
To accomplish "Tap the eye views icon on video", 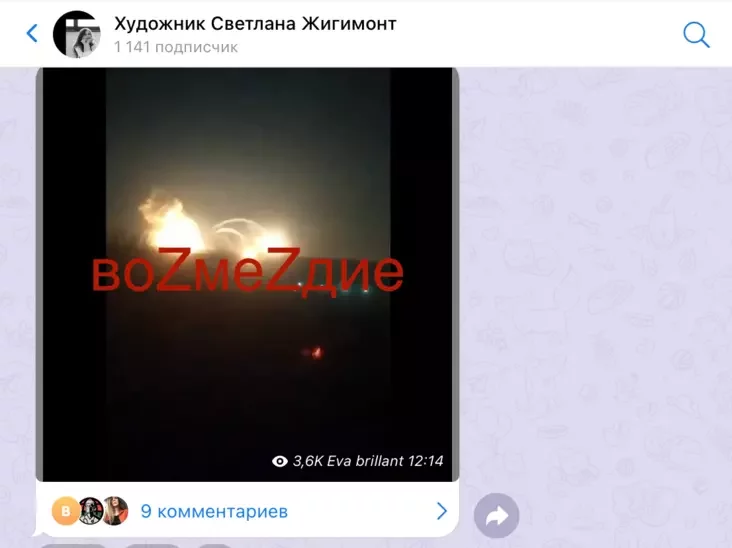I will [x=280, y=461].
